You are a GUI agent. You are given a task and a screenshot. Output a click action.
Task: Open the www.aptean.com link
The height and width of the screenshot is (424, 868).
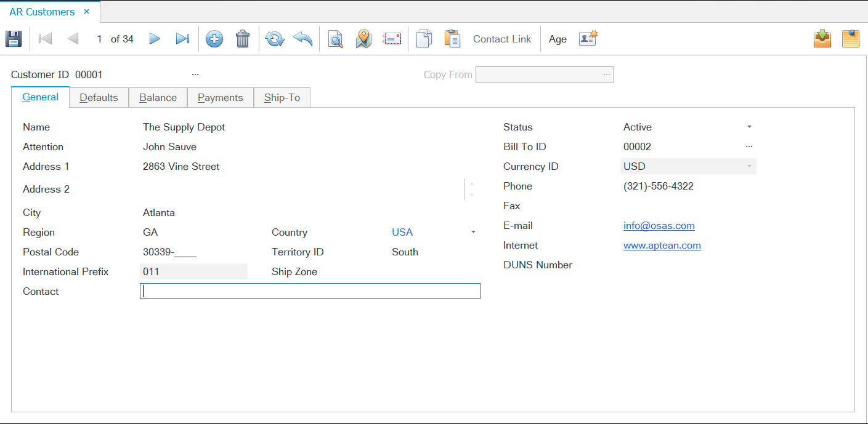[662, 245]
